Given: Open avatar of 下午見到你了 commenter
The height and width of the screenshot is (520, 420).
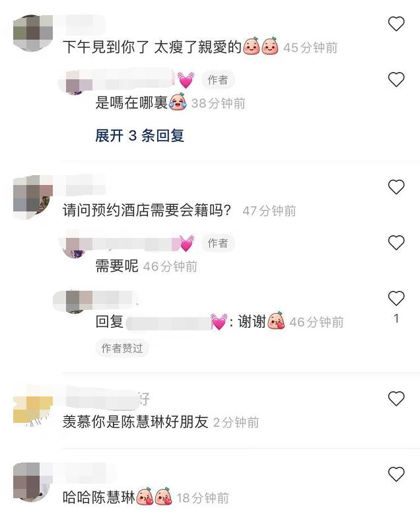Looking at the screenshot, I should [33, 33].
